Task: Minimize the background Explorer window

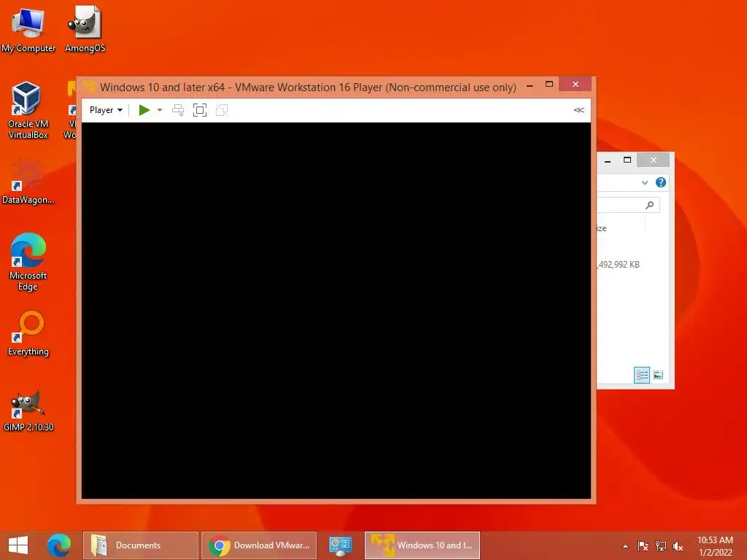Action: tap(608, 160)
